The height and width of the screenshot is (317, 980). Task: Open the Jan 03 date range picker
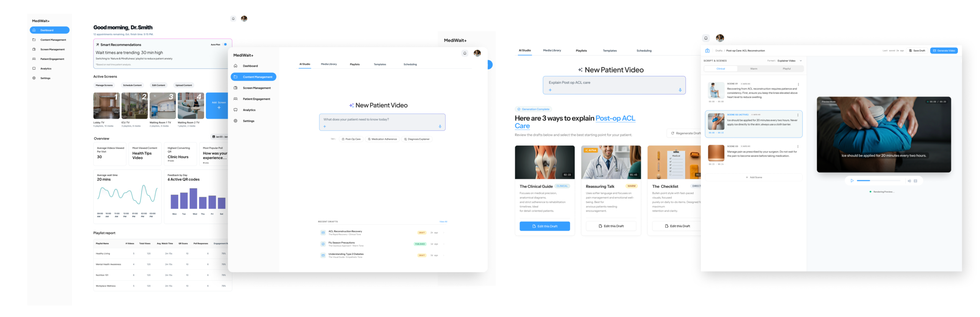(220, 137)
